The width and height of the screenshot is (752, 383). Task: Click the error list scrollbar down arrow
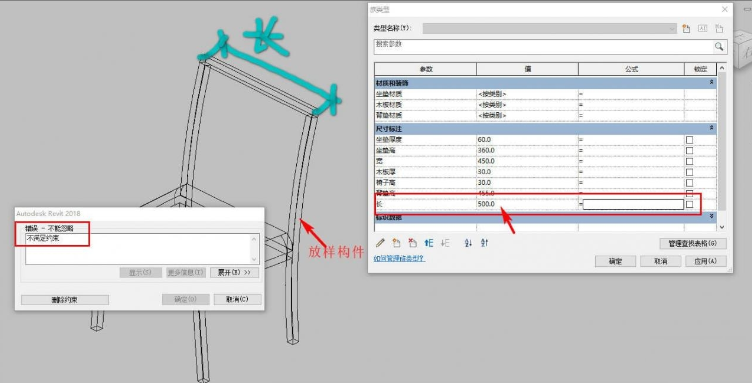tap(255, 259)
